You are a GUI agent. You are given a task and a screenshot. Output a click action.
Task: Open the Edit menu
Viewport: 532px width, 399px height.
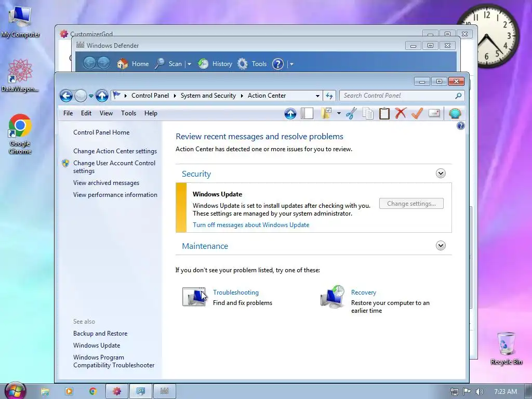(86, 113)
